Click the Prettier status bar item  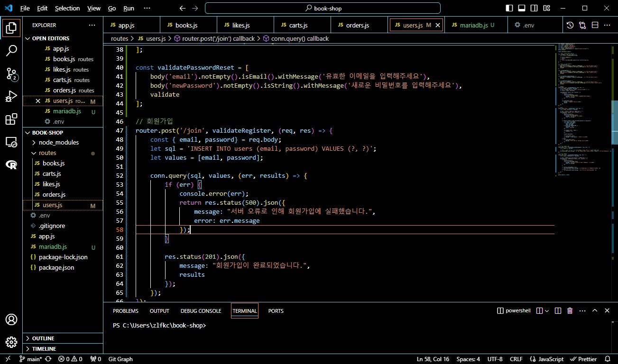click(583, 359)
